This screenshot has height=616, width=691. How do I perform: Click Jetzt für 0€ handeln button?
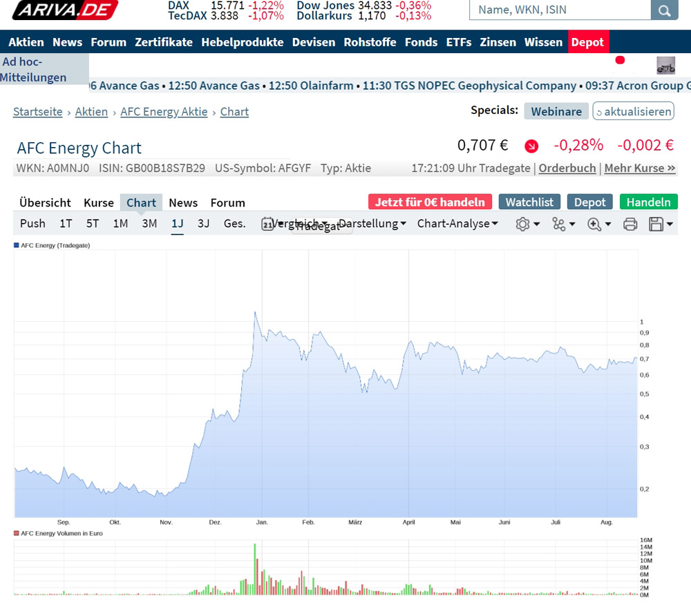[x=430, y=202]
